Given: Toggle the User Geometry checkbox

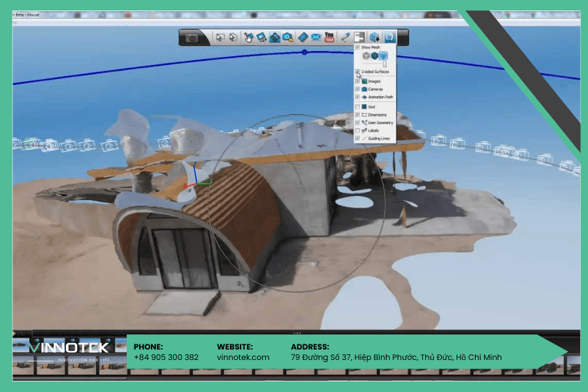Looking at the screenshot, I should [357, 123].
